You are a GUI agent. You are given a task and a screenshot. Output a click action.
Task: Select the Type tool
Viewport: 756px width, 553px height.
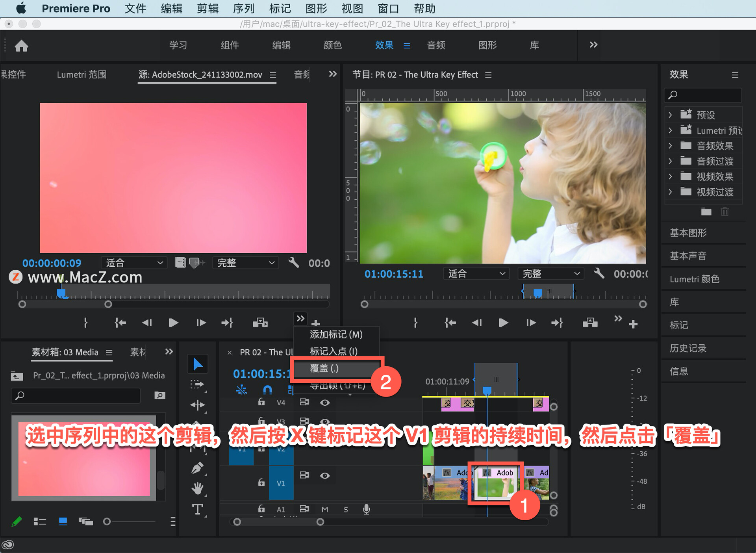click(x=197, y=509)
